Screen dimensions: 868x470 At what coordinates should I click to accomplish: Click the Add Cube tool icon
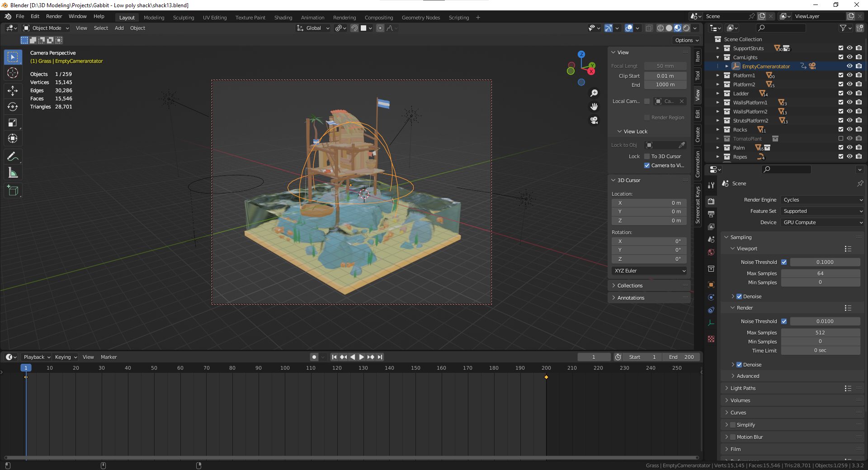pos(13,191)
